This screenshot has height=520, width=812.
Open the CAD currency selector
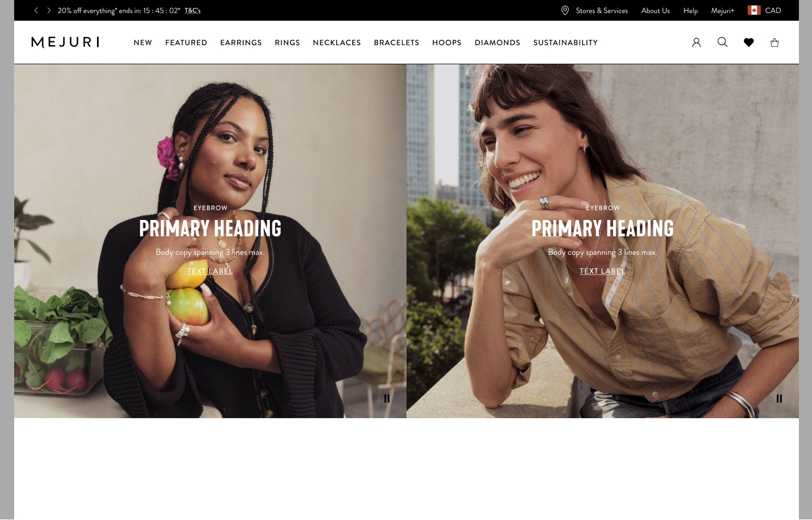coord(773,10)
